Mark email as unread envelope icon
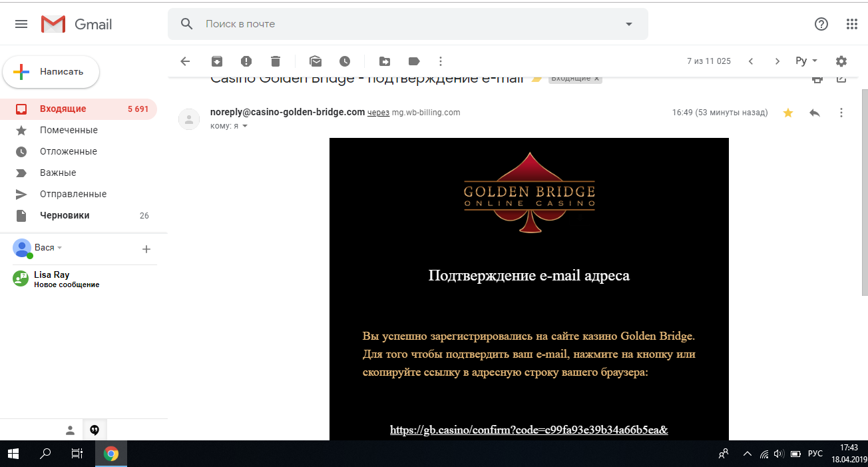The image size is (868, 467). 316,61
